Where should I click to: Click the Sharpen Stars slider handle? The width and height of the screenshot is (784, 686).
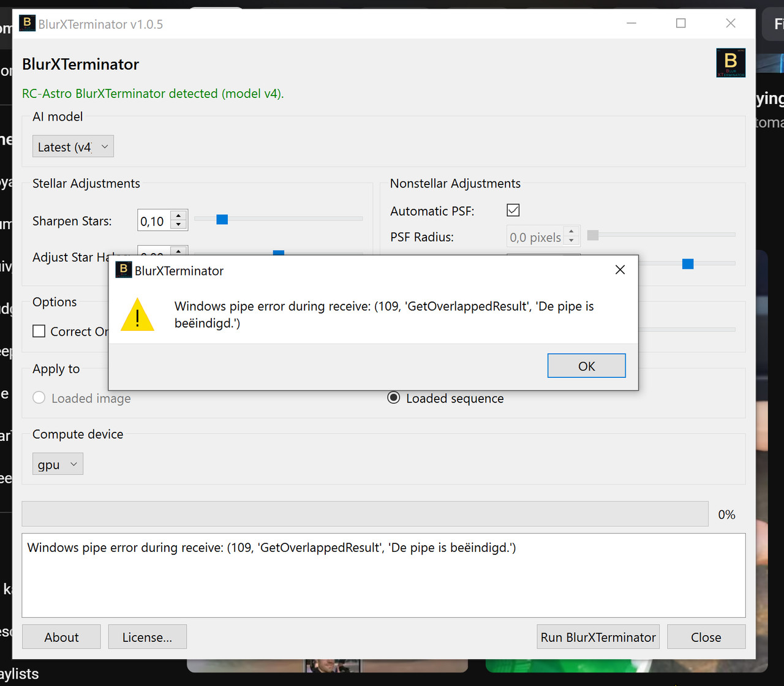[222, 219]
